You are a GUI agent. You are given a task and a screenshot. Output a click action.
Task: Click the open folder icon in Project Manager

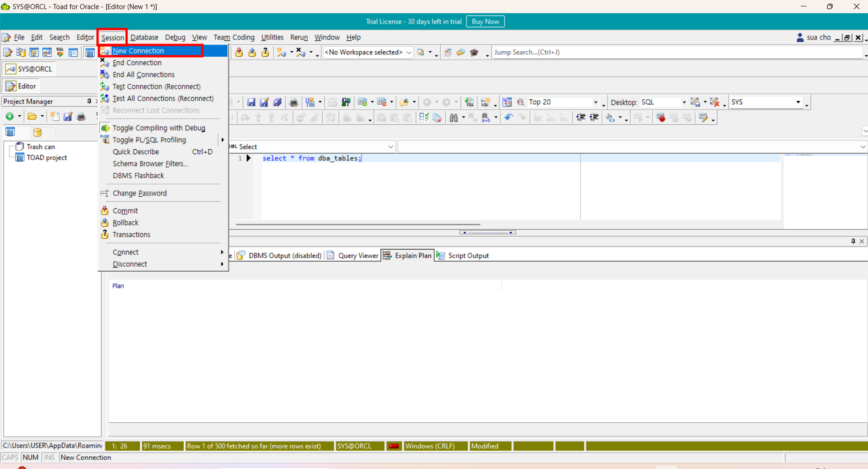32,117
